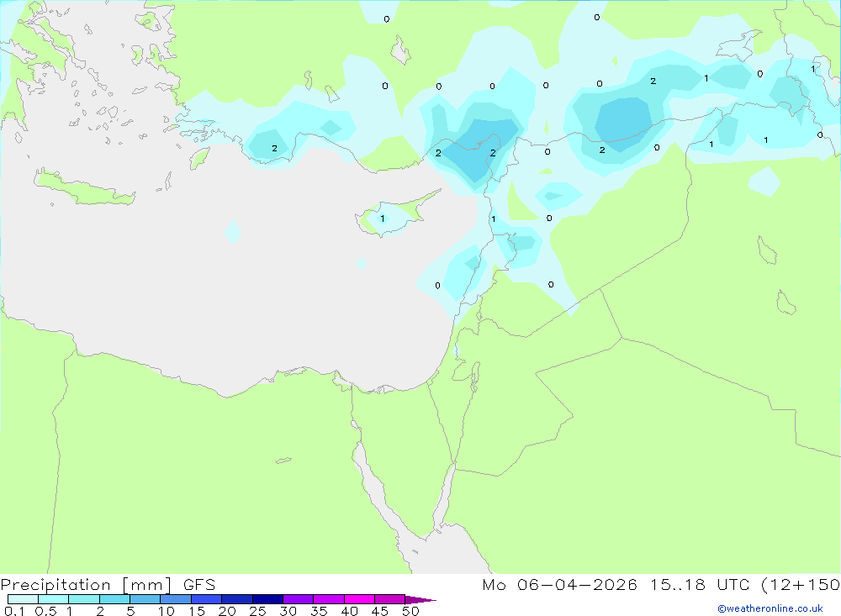Click the legend label '30'
This screenshot has width=841, height=616.
click(x=288, y=611)
